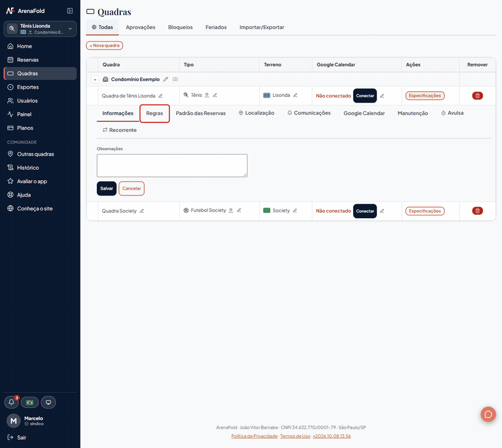Select the Recorrente sub-tab
Image resolution: width=502 pixels, height=448 pixels.
120,130
